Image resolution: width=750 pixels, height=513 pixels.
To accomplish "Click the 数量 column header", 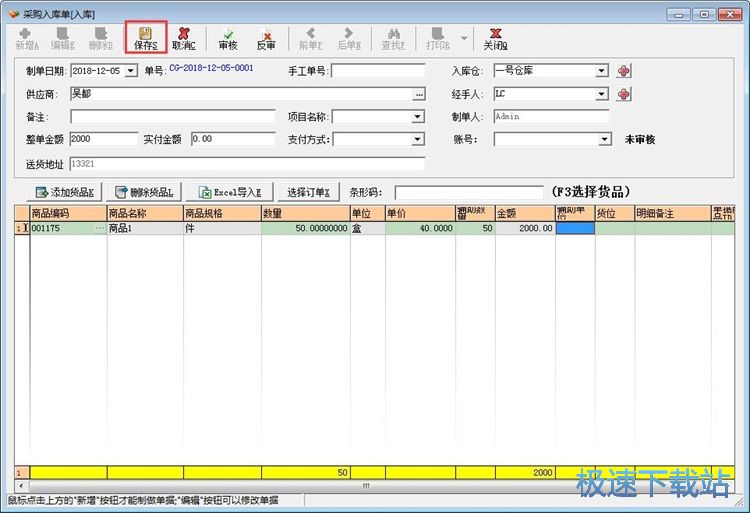I will coord(306,213).
